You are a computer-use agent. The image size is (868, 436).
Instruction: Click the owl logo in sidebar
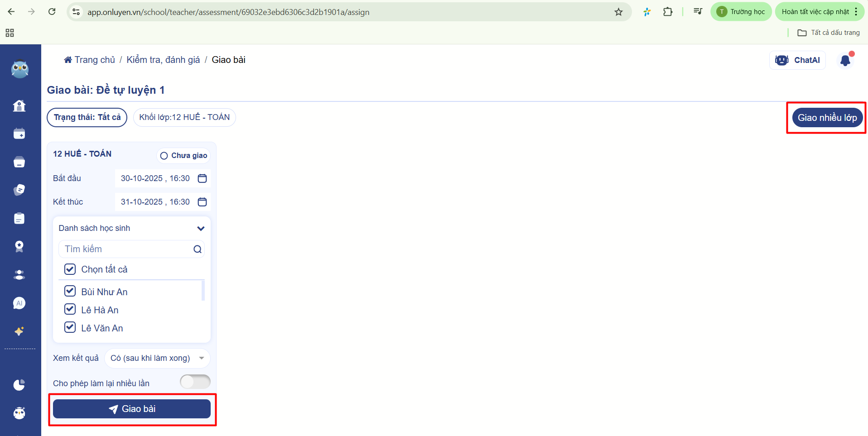(x=19, y=69)
